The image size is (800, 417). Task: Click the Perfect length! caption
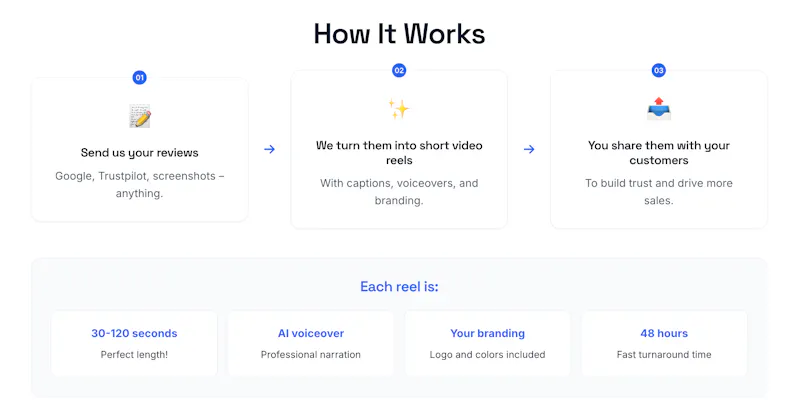tap(134, 354)
